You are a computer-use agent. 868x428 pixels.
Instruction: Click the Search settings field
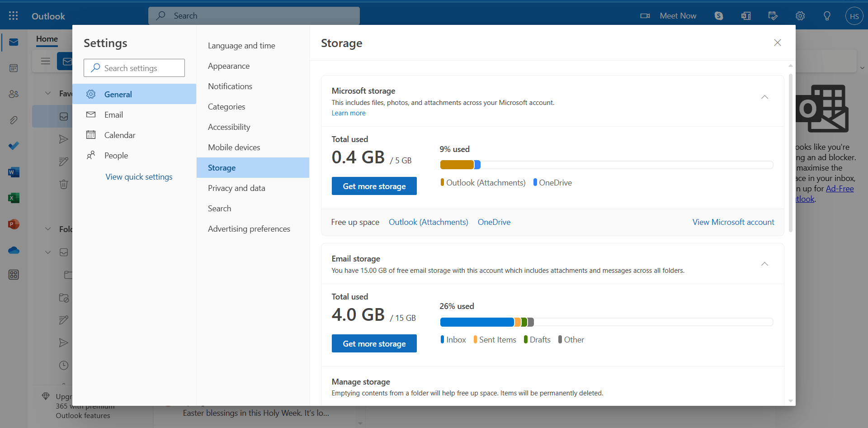134,68
